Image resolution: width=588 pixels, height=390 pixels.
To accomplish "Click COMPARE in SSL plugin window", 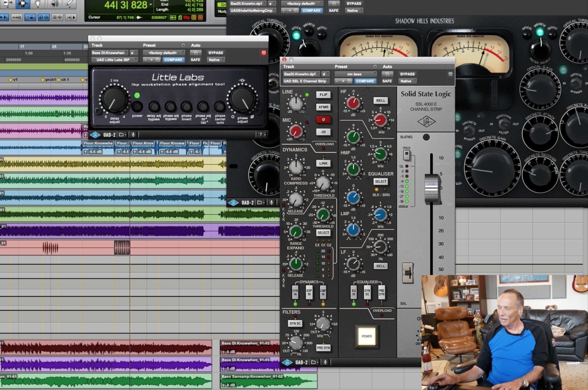I will (365, 81).
